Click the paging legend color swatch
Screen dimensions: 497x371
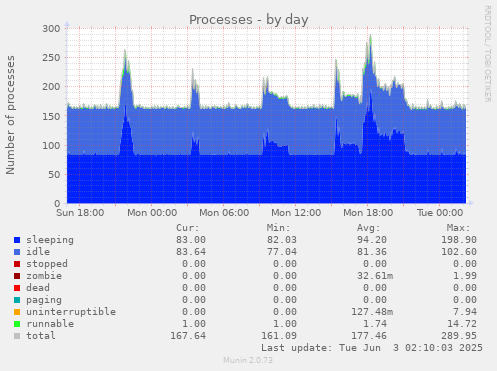pos(17,300)
